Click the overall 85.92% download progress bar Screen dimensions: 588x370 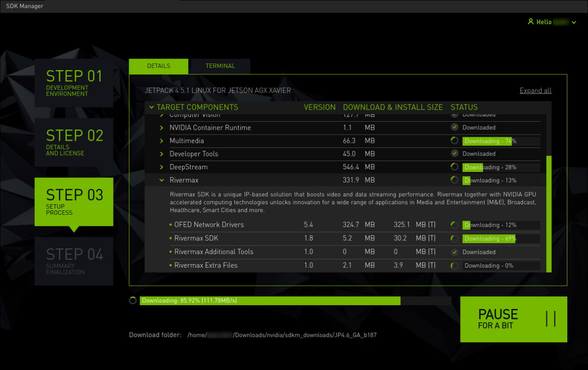point(296,301)
